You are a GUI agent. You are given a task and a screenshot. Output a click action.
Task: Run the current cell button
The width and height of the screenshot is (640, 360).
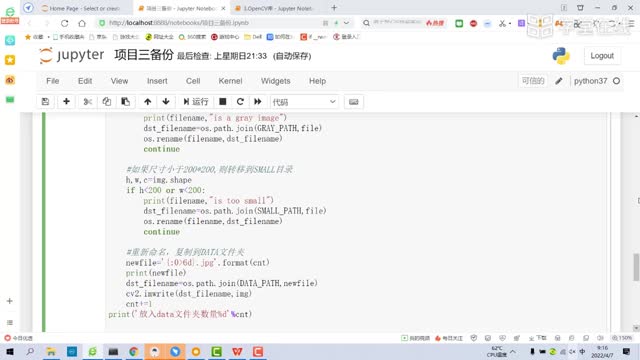point(196,102)
